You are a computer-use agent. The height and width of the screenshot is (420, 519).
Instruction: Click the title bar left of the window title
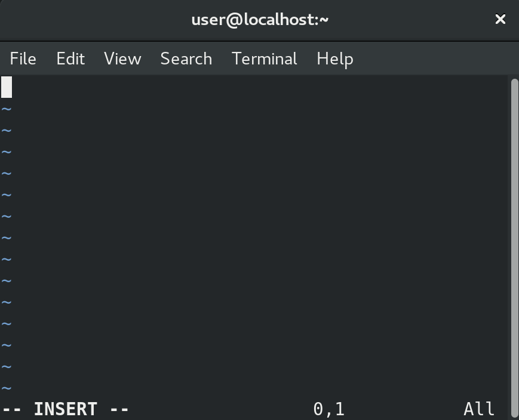[96, 20]
